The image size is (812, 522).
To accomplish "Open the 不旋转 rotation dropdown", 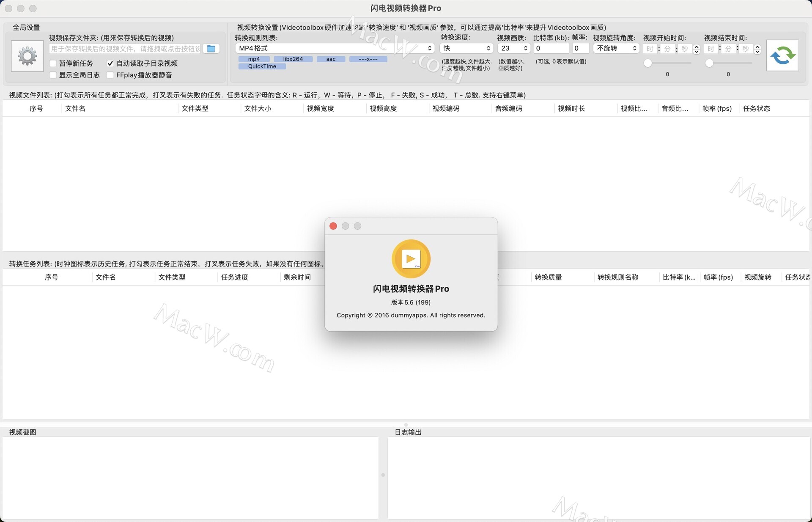I will [x=616, y=48].
